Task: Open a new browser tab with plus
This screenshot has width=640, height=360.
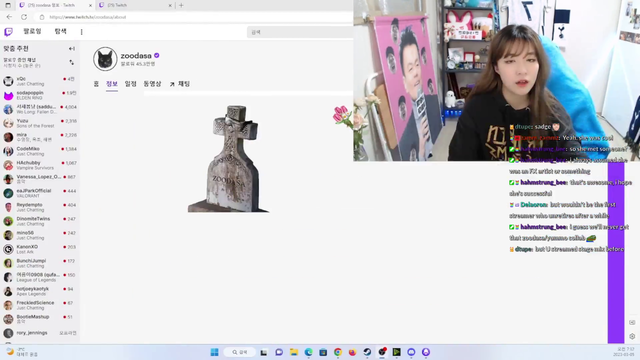Action: tap(181, 5)
